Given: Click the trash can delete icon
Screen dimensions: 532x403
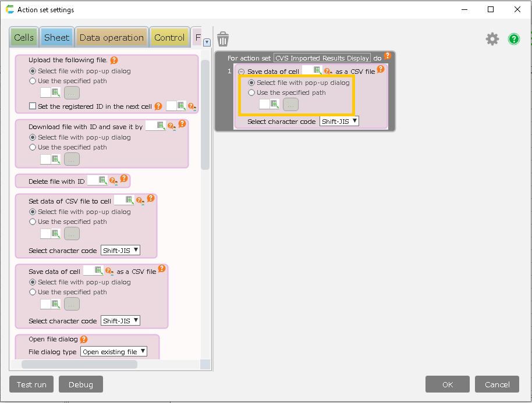Looking at the screenshot, I should [223, 39].
